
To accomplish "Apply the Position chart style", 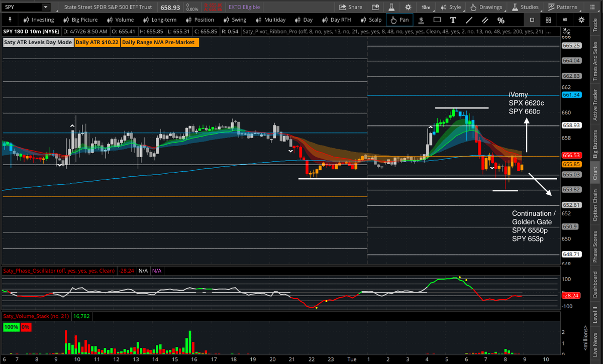I will click(x=199, y=20).
